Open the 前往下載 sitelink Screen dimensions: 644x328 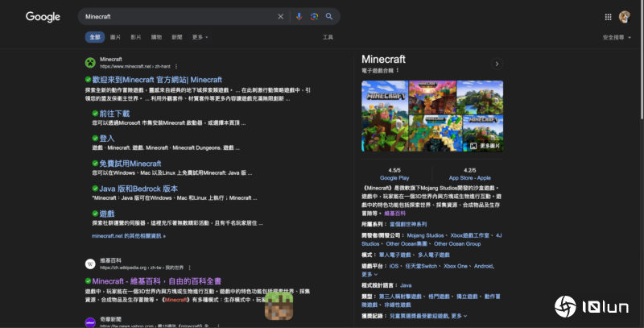coord(114,114)
